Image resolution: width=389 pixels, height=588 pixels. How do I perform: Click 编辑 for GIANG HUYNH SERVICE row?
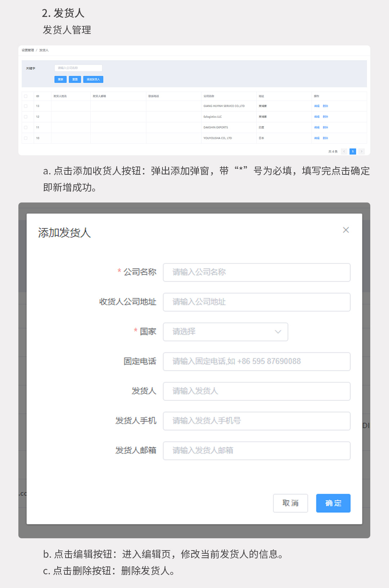point(317,106)
